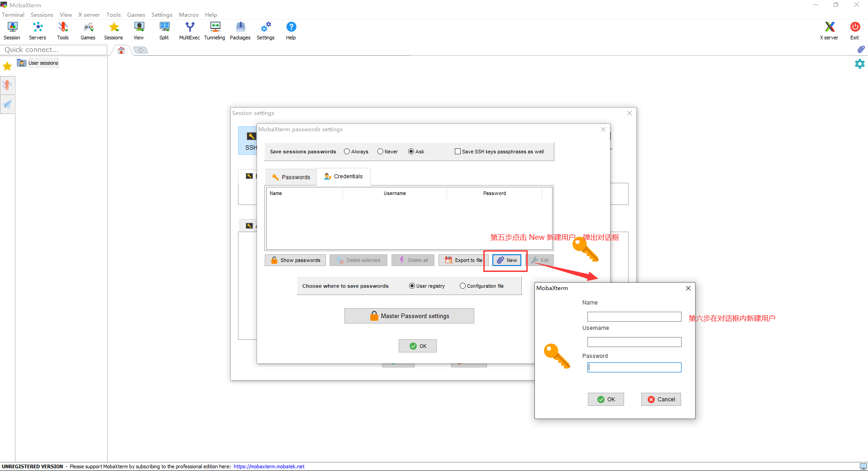
Task: Toggle the X server toolbar icon
Action: [829, 31]
